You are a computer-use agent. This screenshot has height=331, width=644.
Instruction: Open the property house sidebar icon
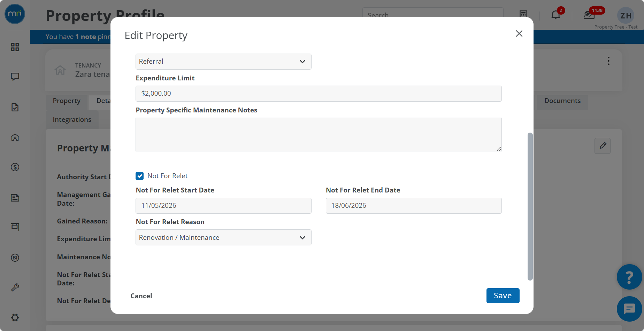(15, 137)
